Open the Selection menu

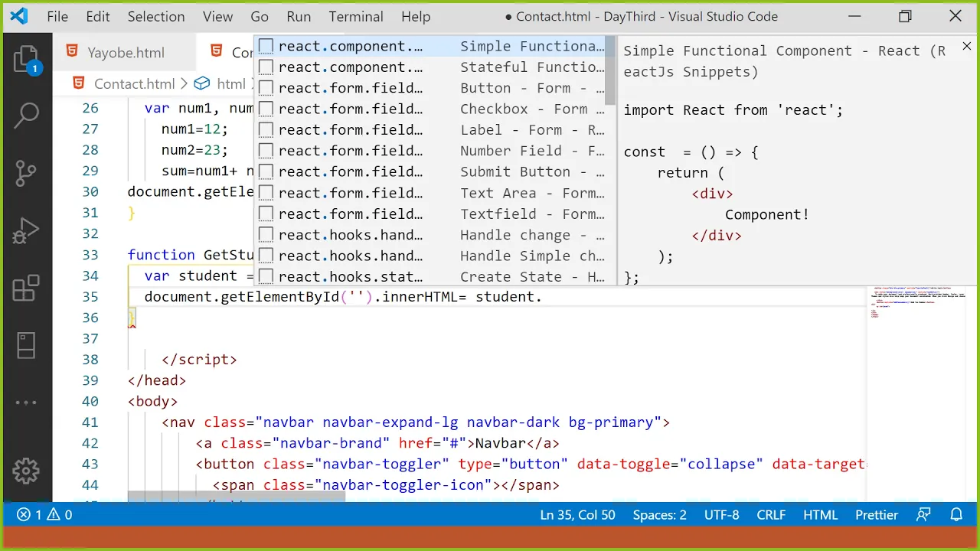point(156,16)
